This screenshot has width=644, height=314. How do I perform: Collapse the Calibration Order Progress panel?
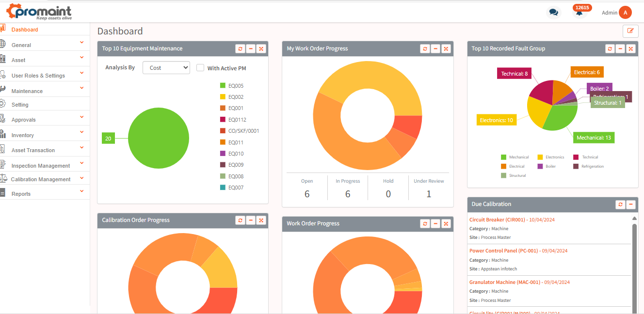tap(251, 220)
